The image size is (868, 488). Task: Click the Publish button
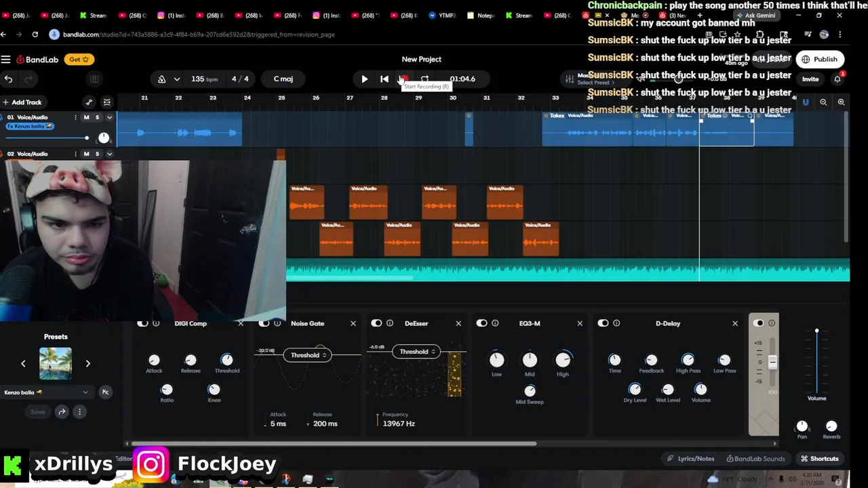pos(819,60)
